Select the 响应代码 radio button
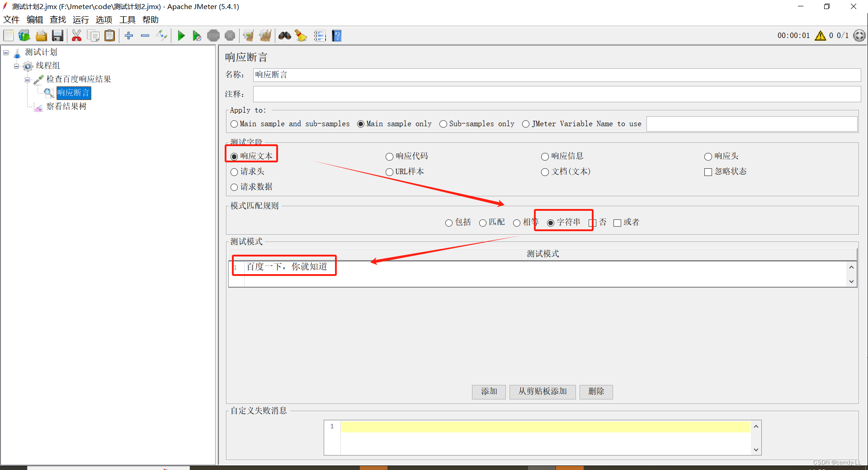The width and height of the screenshot is (868, 470). pos(389,157)
